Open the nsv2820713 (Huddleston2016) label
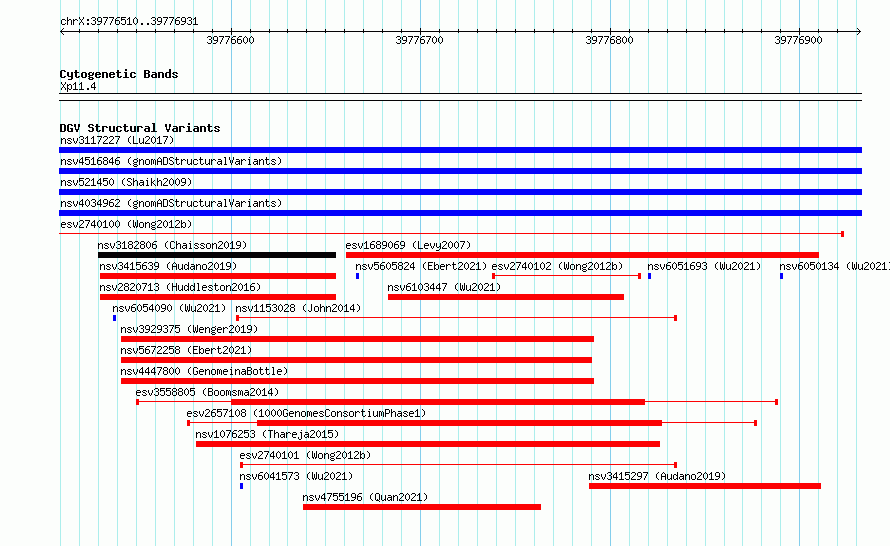 click(x=180, y=287)
